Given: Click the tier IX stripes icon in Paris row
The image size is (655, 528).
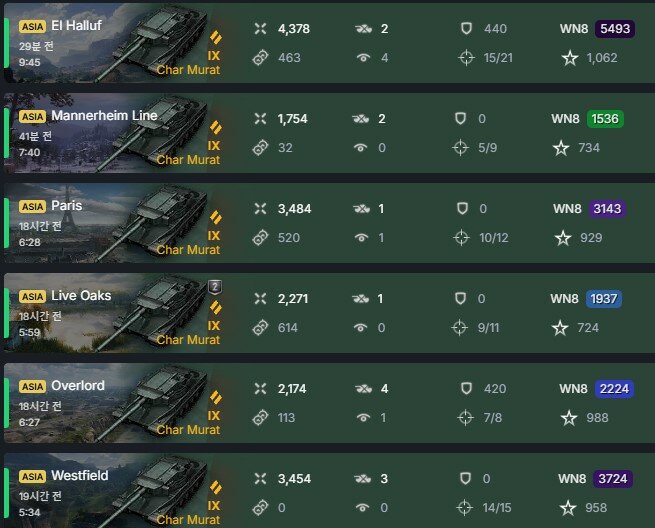Looking at the screenshot, I should pos(216,218).
